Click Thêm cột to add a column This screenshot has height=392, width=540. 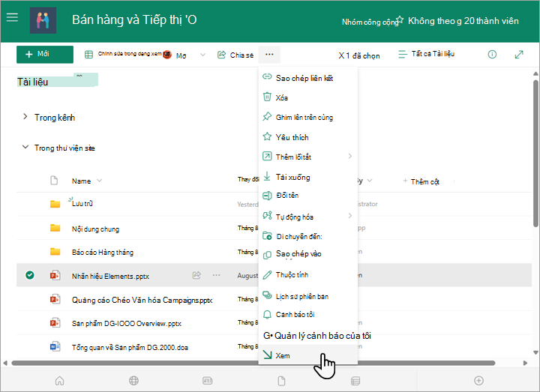coord(421,181)
